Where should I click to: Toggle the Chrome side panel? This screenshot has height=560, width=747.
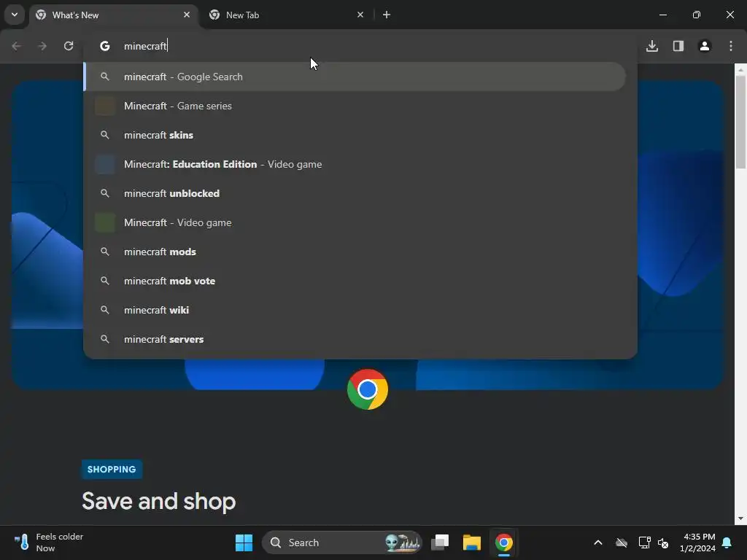678,46
